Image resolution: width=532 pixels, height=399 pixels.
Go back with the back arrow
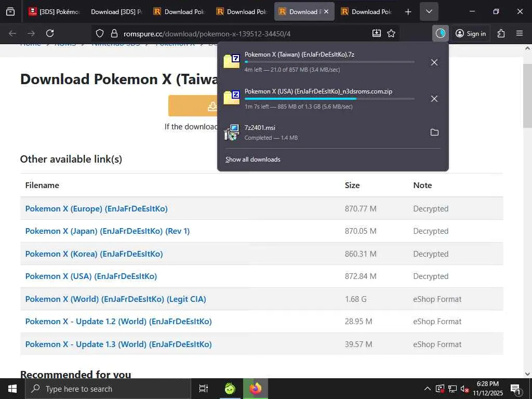12,33
